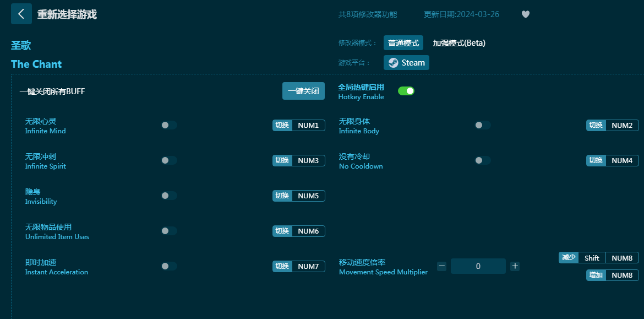The width and height of the screenshot is (644, 319).
Task: Click the Infinite Body label
Action: (359, 131)
